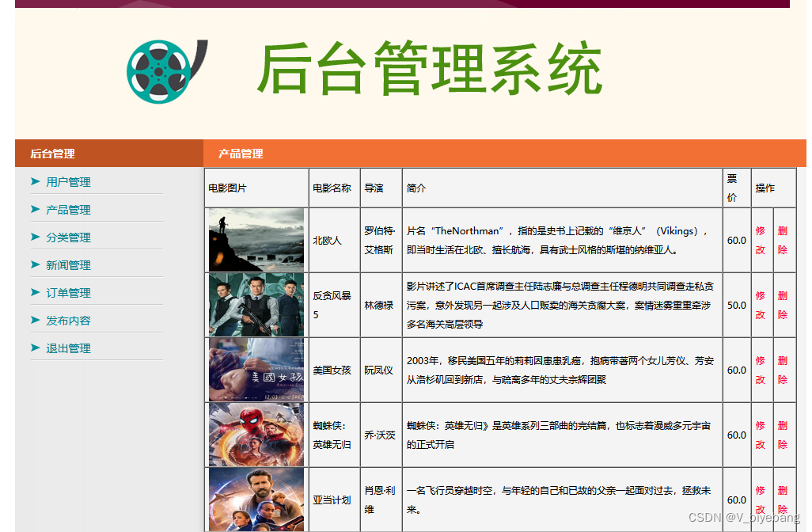The width and height of the screenshot is (812, 532).
Task: Select 退出管理 to log out
Action: (x=70, y=348)
